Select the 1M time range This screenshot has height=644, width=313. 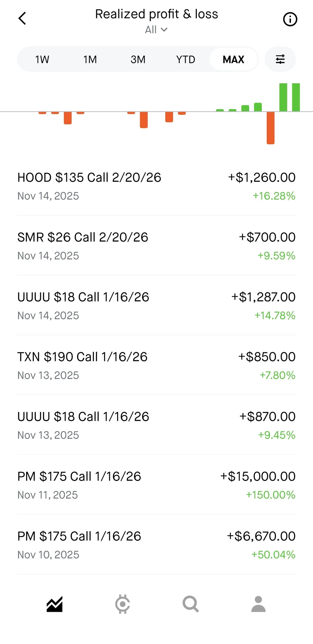coord(90,59)
